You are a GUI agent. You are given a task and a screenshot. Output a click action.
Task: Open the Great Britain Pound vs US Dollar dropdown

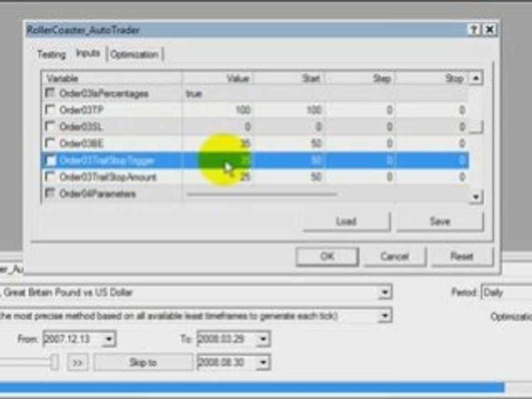[385, 292]
